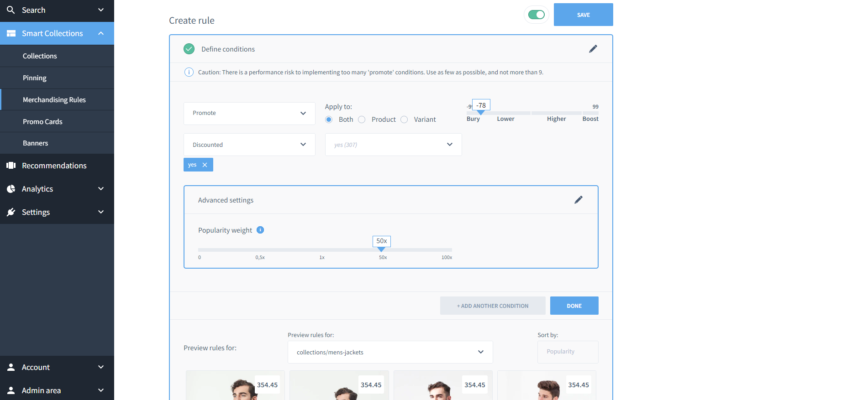The height and width of the screenshot is (400, 868).
Task: Click the 1x mark on popularity slider
Action: 322,257
